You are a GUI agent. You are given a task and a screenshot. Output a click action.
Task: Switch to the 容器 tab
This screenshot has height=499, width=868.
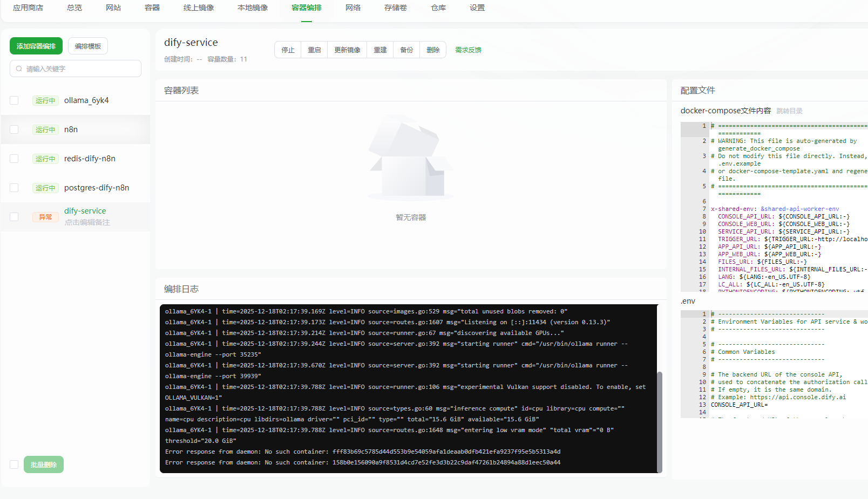[152, 8]
